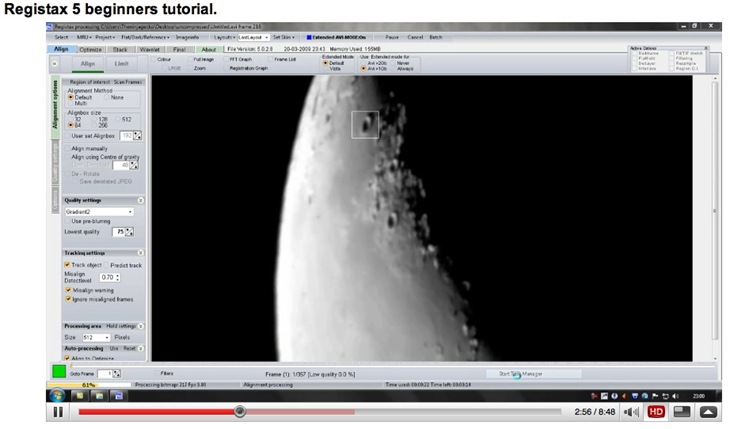The height and width of the screenshot is (429, 730).
Task: Open the LastLayout layout dropdown
Action: coord(253,37)
